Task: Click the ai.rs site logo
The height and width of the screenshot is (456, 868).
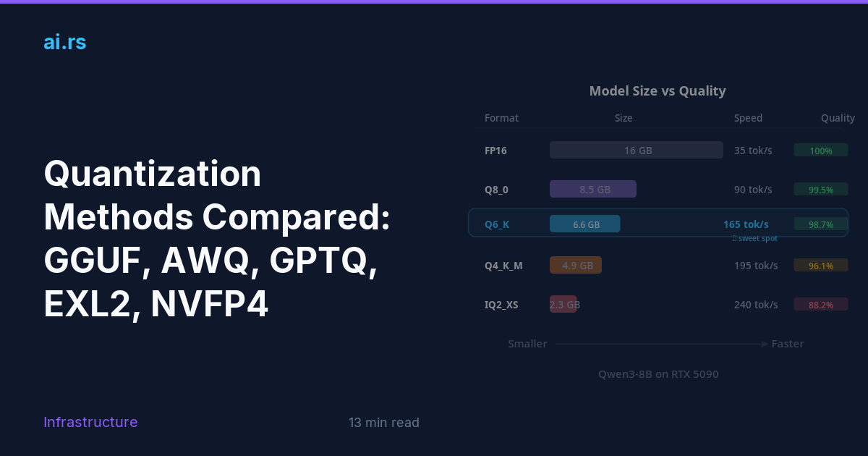Action: tap(64, 42)
